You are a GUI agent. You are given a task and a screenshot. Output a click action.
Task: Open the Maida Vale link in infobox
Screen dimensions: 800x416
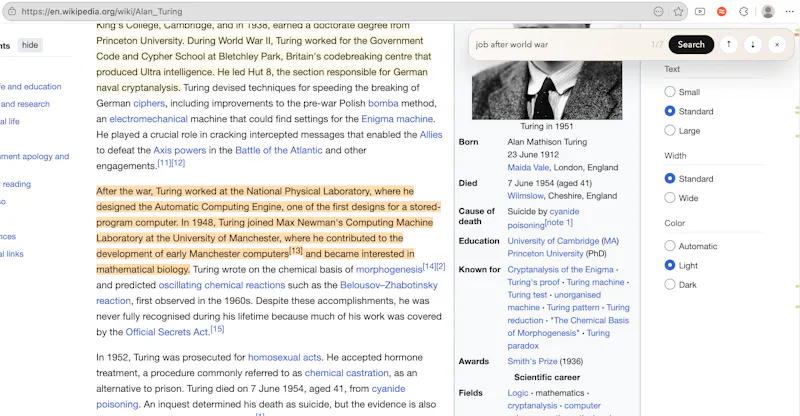[x=528, y=167]
